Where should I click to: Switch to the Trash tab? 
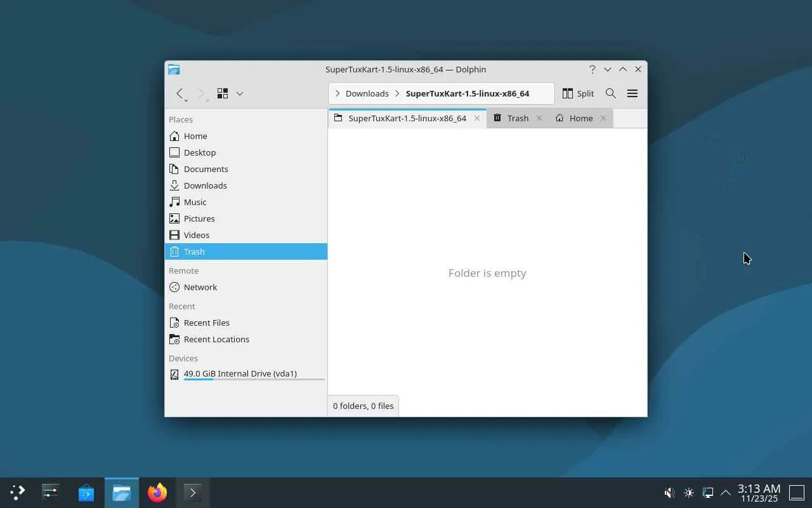518,118
